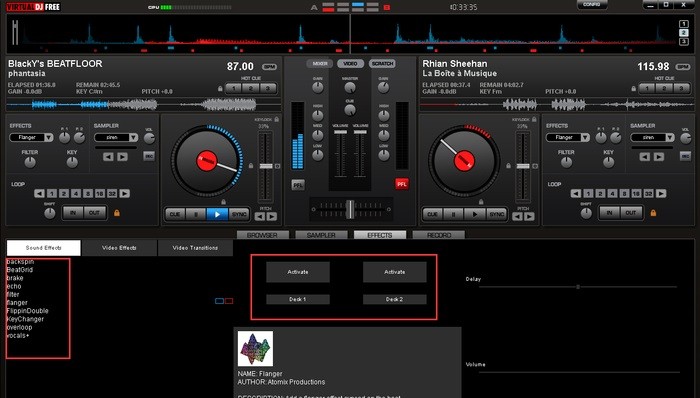Click the Delay effect slider
The width and height of the screenshot is (700, 398).
[x=578, y=287]
